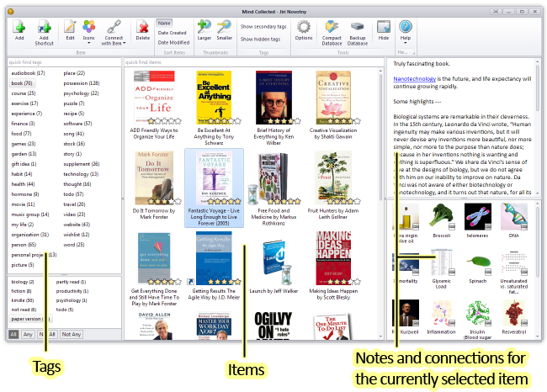
Task: Select the Any filter button
Action: click(28, 334)
